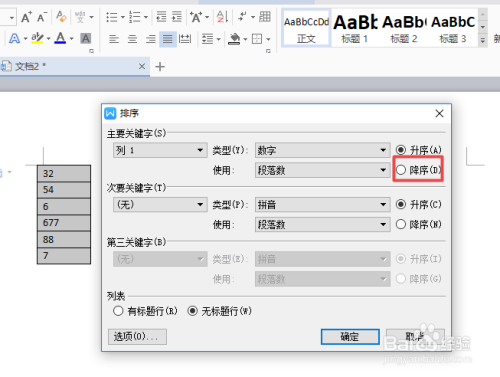Close the 文档2 document tab
This screenshot has height=377, width=500.
142,66
